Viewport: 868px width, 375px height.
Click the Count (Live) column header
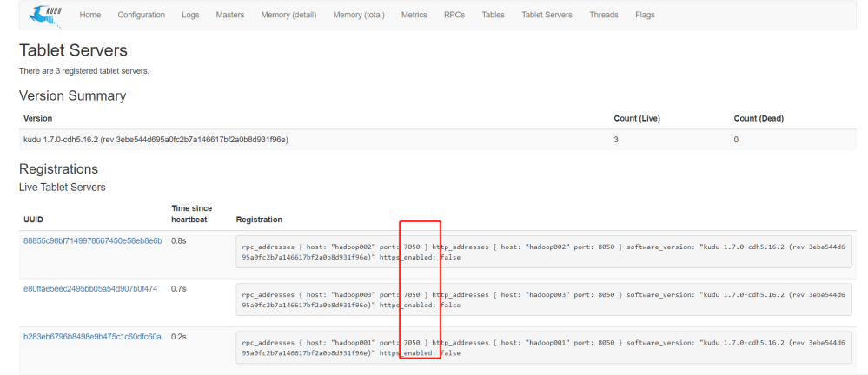coord(637,118)
